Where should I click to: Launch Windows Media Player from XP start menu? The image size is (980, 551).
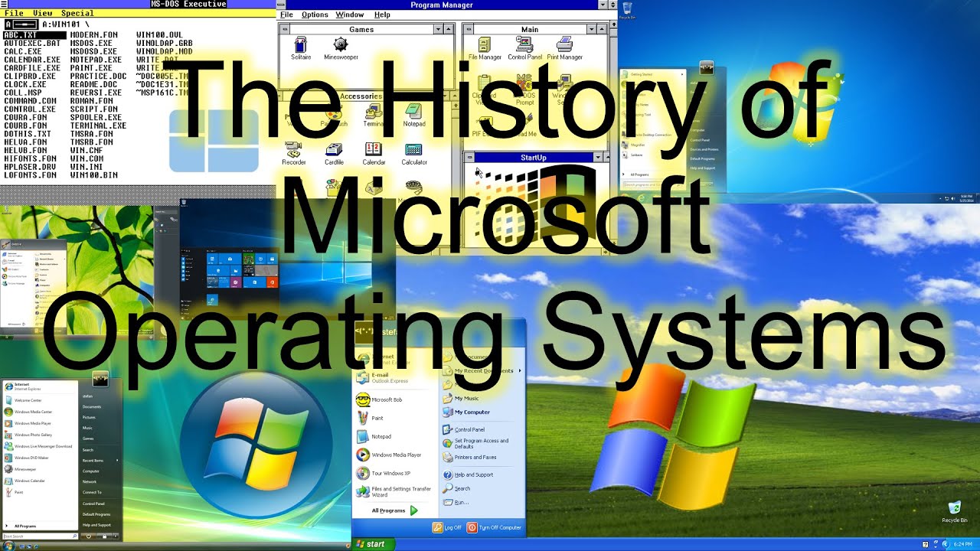389,455
